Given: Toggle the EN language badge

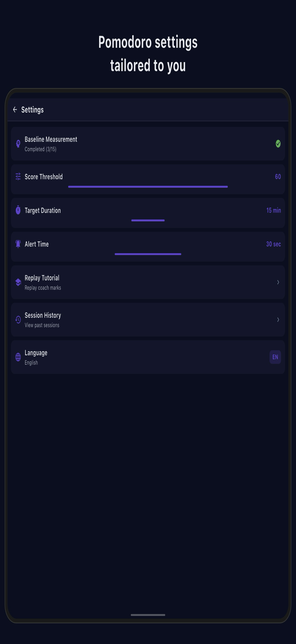Looking at the screenshot, I should tap(275, 357).
